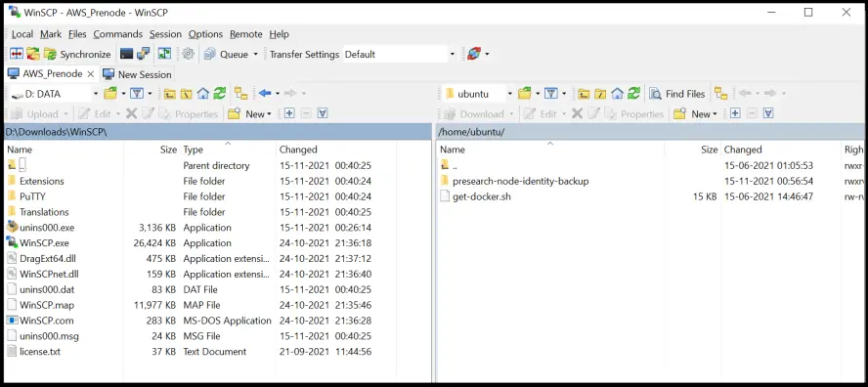
Task: Click local New folder button
Action: (250, 114)
